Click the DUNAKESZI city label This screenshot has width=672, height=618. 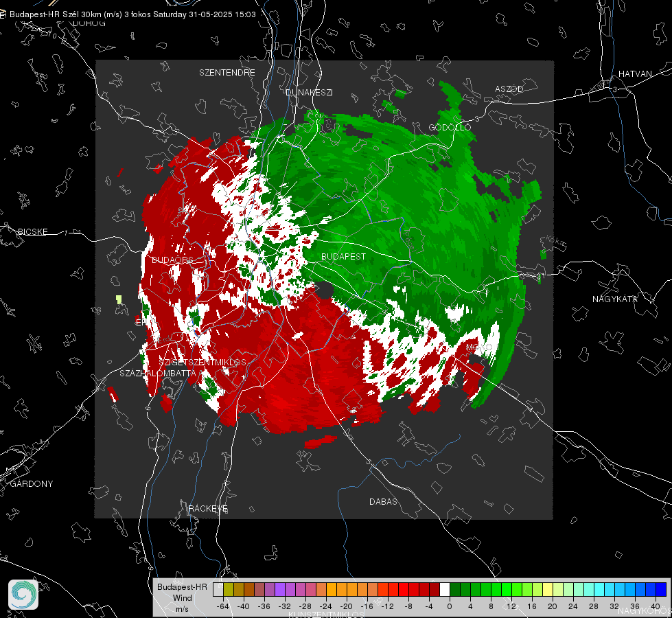tap(309, 92)
